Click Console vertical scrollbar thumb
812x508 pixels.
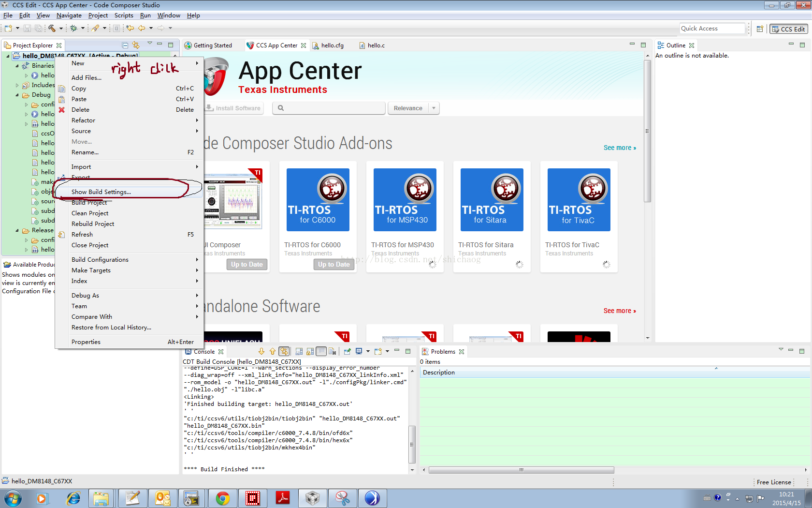(x=412, y=444)
